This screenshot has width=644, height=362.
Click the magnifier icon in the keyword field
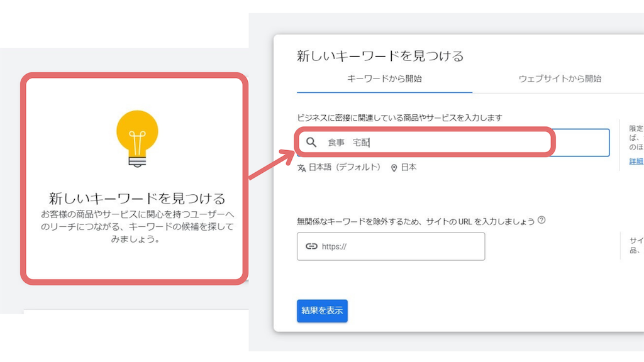[311, 143]
